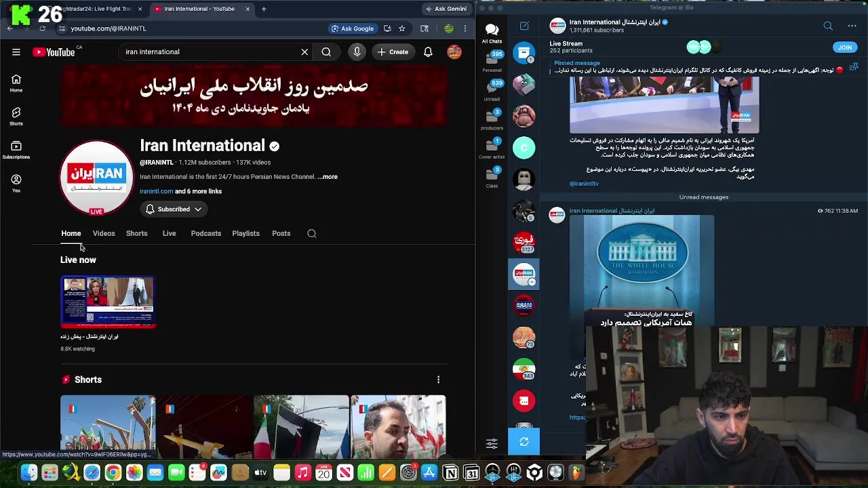This screenshot has height=488, width=868.
Task: Switch to the Videos channel tab
Action: pos(104,234)
